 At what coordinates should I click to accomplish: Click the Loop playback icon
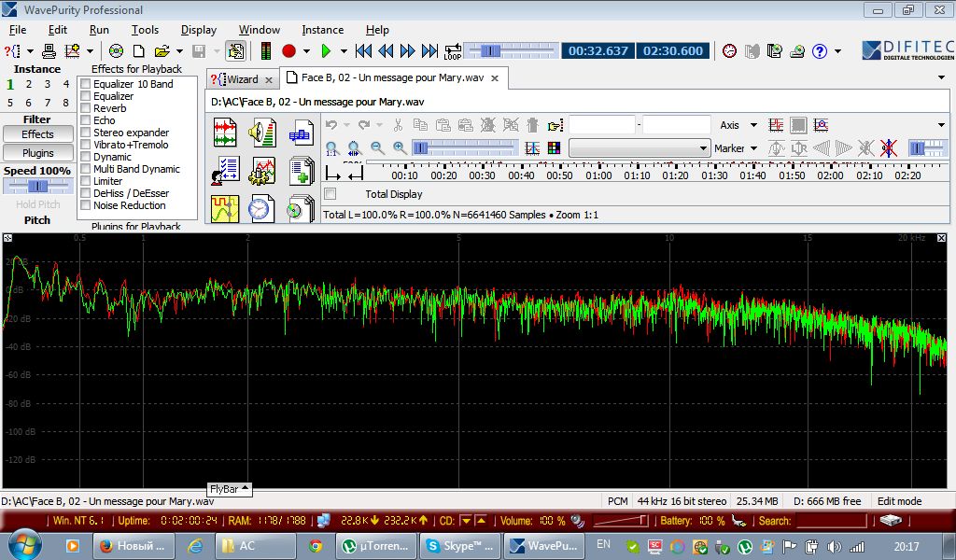[x=453, y=51]
